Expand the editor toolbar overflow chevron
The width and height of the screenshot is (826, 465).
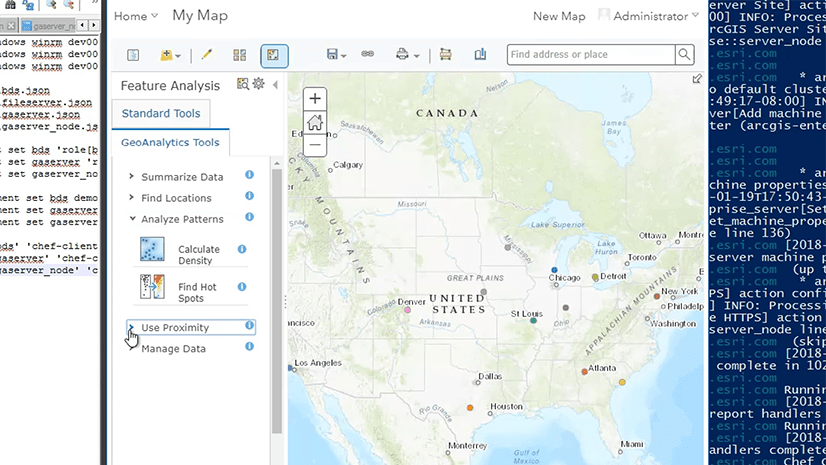point(95,3)
